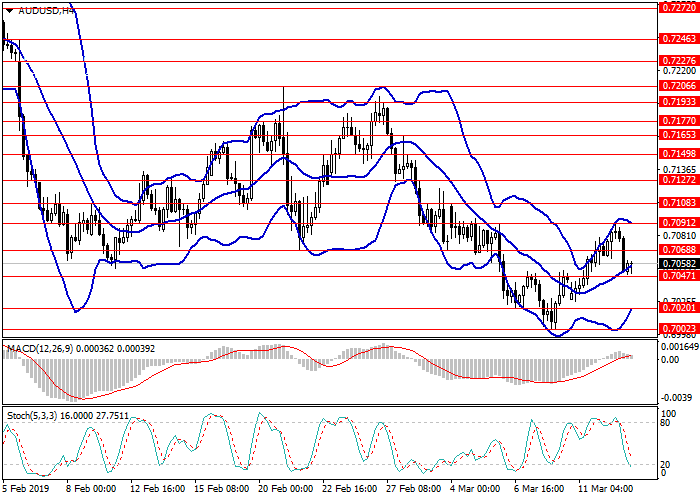Click the 0.70023 lowest price level label
This screenshot has height=500, width=700.
677,328
